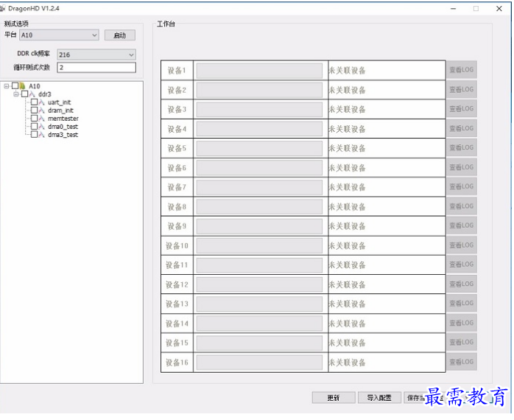Click the 设备1 label cell
The height and width of the screenshot is (420, 514).
click(177, 70)
